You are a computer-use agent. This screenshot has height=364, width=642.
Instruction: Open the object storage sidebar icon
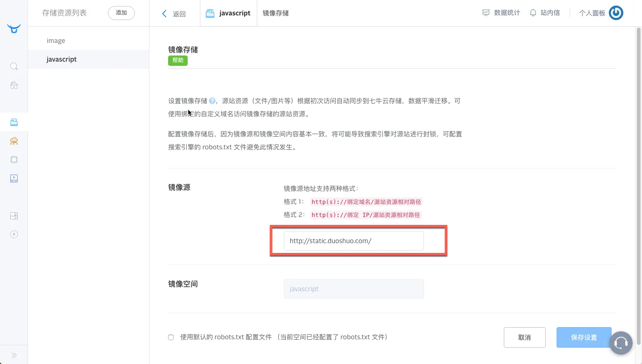click(x=14, y=122)
